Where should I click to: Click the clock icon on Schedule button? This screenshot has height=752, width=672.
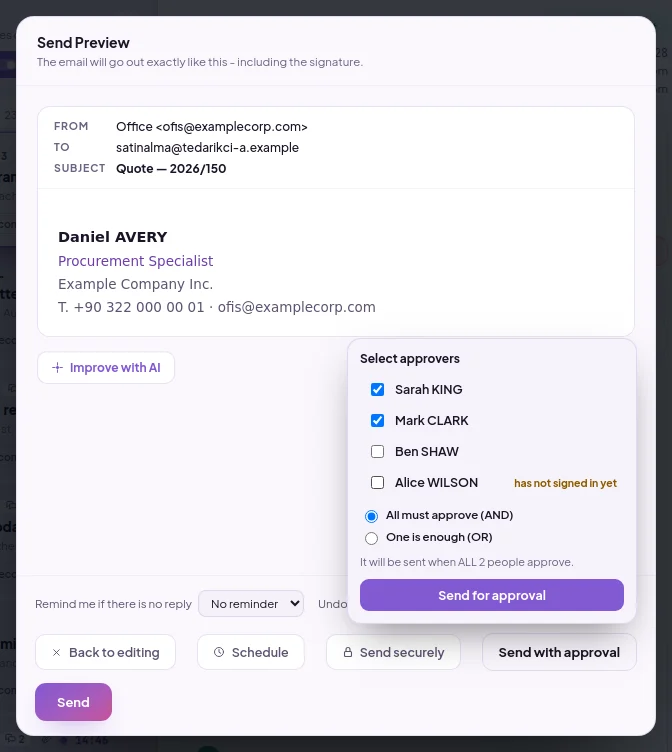(x=219, y=652)
